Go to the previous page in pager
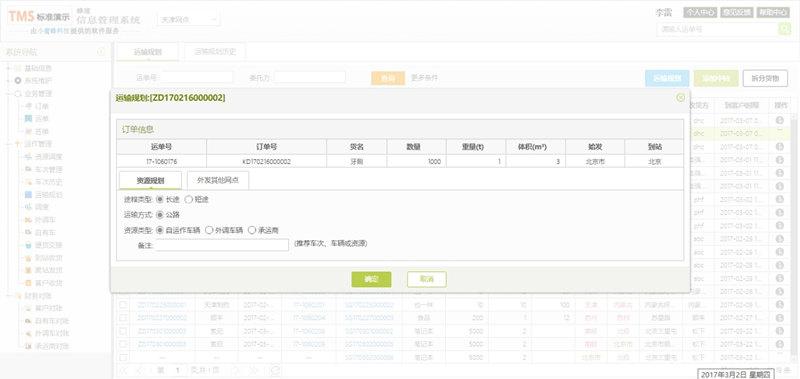The width and height of the screenshot is (800, 379). 141,370
